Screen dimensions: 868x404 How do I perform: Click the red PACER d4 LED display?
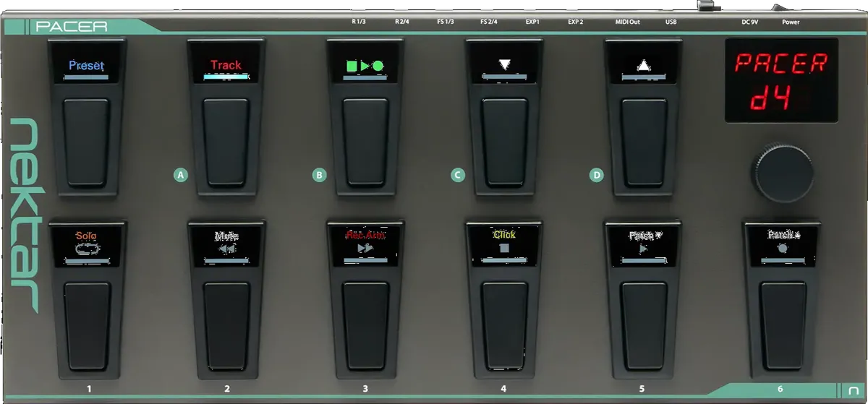pos(781,80)
